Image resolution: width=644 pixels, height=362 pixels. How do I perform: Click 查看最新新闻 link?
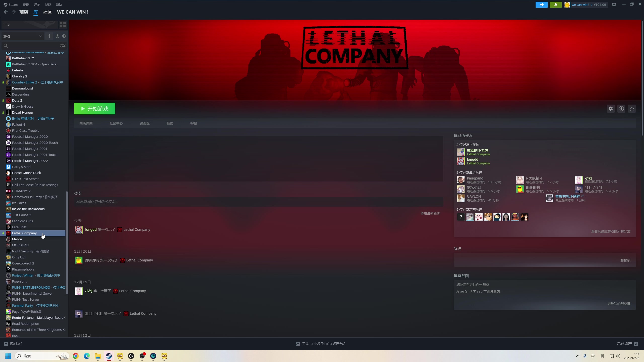[430, 213]
